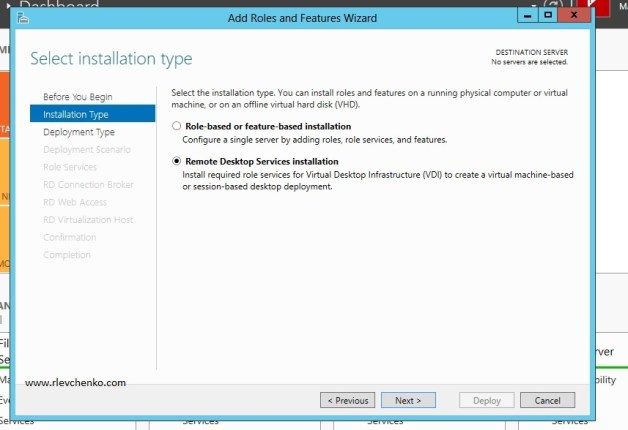
Task: Minimize the Add Roles and Features Wizard
Action: [527, 15]
